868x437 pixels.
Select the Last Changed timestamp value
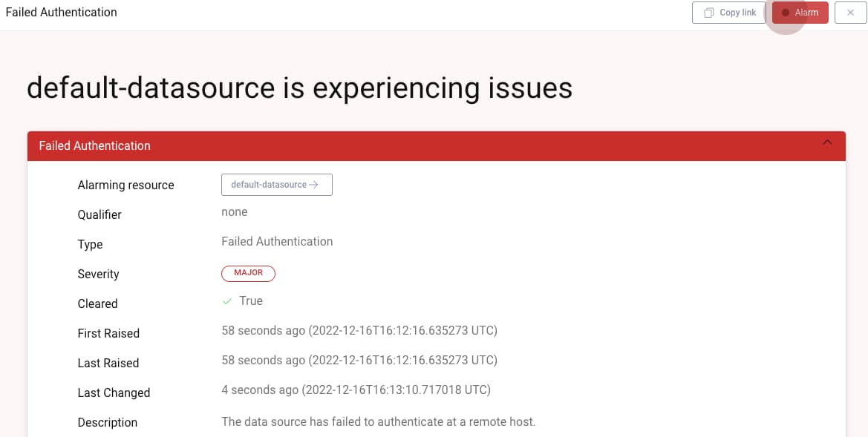(x=356, y=390)
